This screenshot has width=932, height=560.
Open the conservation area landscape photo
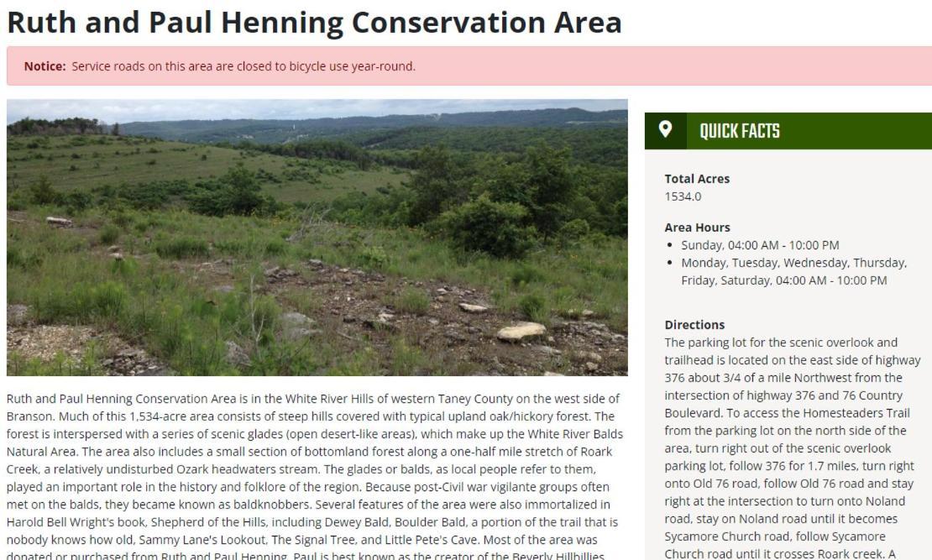click(317, 238)
